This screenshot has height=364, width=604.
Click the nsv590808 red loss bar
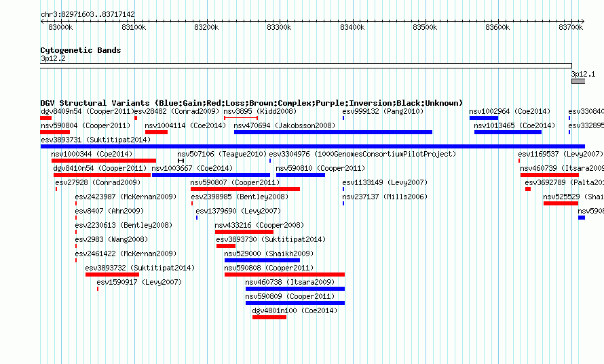284,275
